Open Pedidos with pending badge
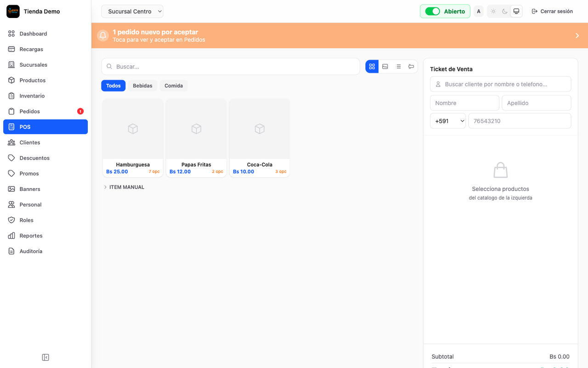This screenshot has height=368, width=588. [45, 111]
